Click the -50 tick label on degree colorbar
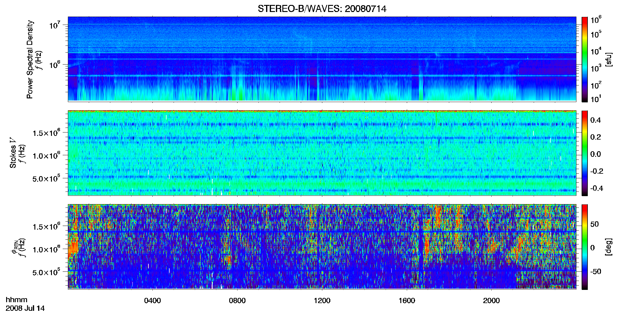This screenshot has width=644, height=332. pyautogui.click(x=596, y=271)
